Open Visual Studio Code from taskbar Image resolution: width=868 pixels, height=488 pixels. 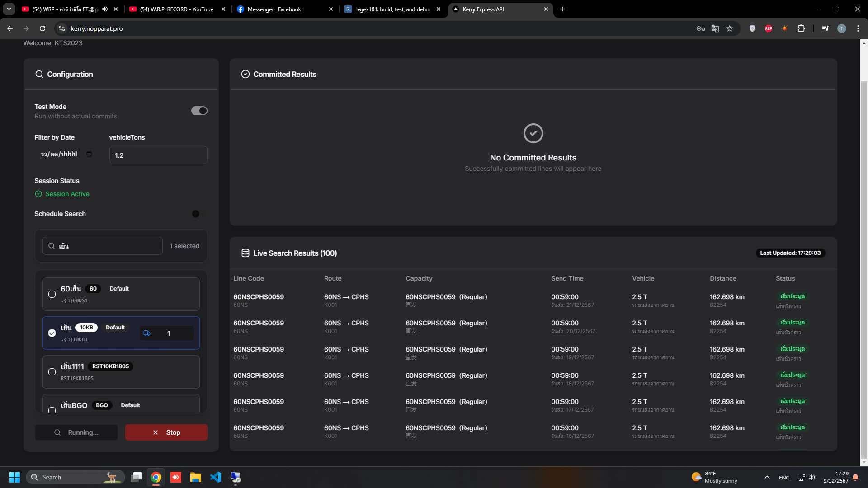pyautogui.click(x=216, y=477)
